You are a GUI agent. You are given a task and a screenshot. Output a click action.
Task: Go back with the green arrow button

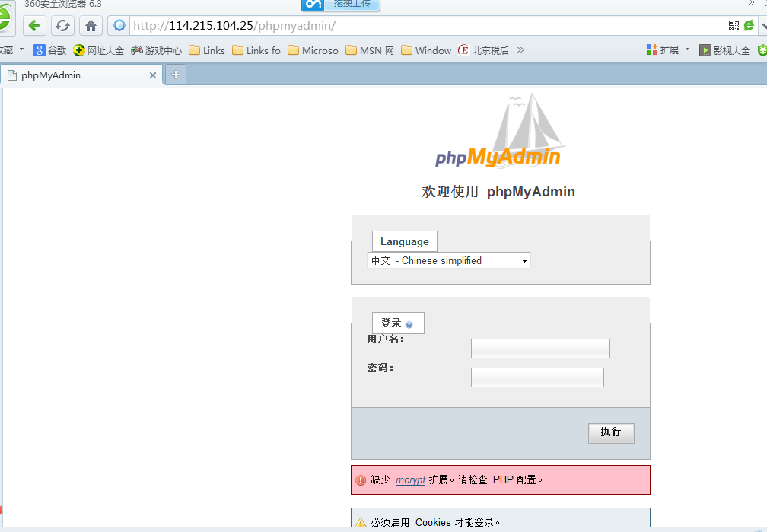(33, 25)
